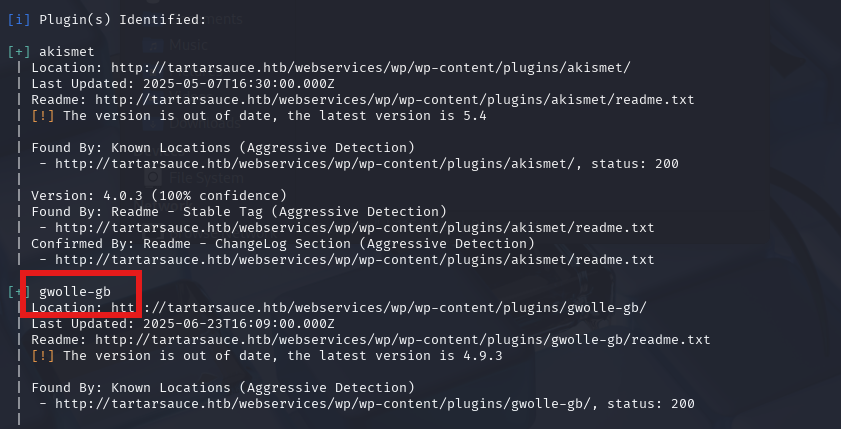Click the orange [!] warning for version 4.9.3
The width and height of the screenshot is (841, 429).
[43, 356]
